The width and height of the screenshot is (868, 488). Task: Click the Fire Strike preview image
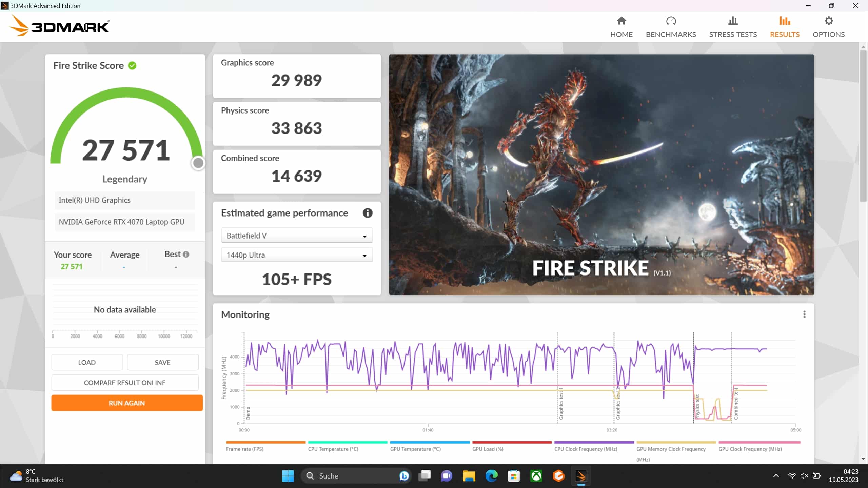click(x=601, y=174)
